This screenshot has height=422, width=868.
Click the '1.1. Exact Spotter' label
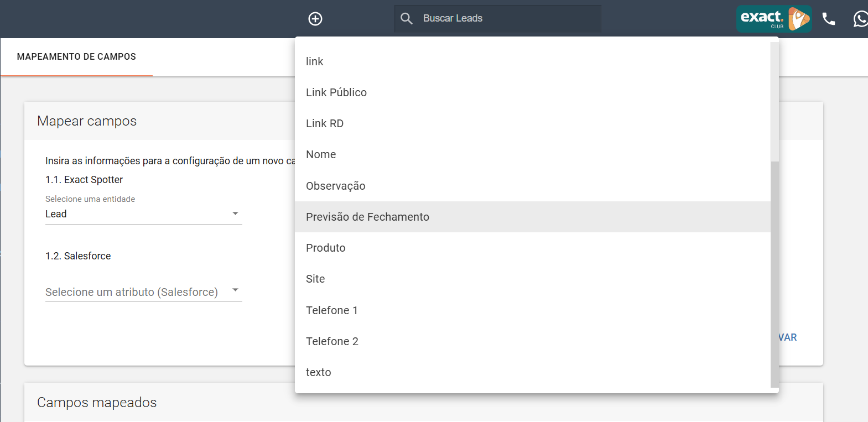pos(84,180)
